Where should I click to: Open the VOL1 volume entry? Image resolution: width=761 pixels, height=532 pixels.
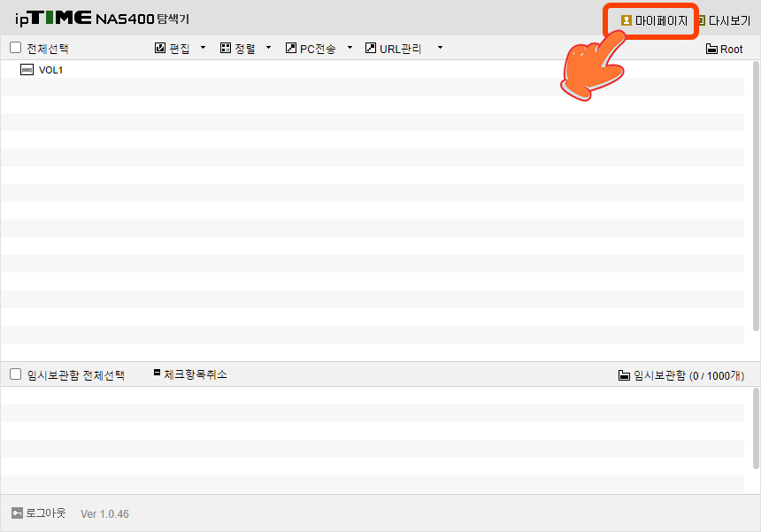50,70
